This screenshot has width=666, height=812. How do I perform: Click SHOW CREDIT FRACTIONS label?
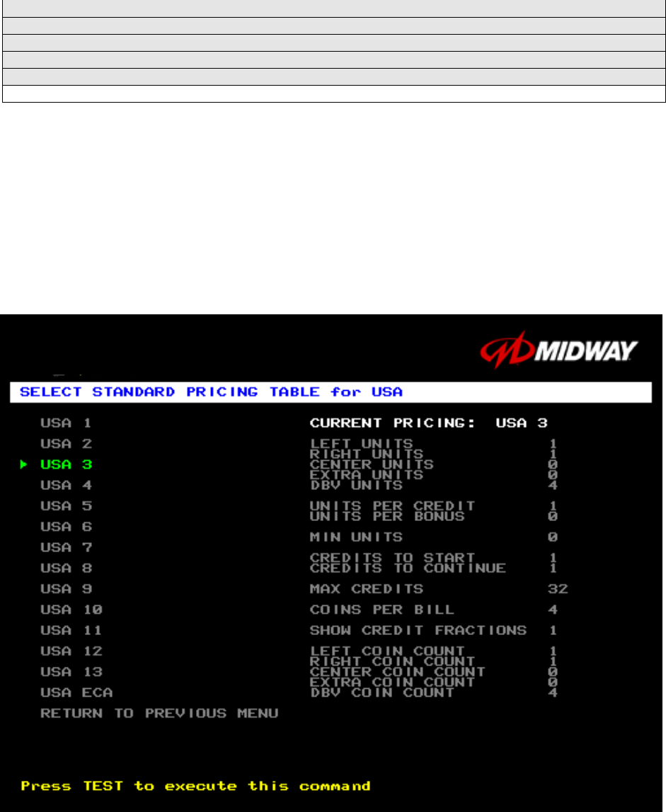coord(418,630)
